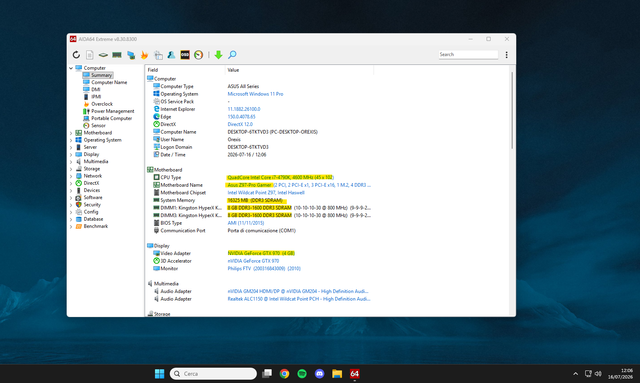Open the Windows Start menu

click(159, 374)
